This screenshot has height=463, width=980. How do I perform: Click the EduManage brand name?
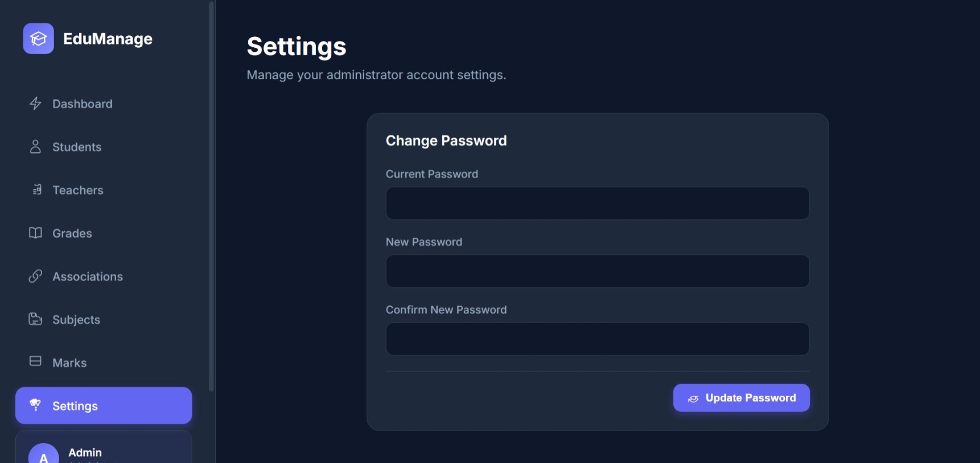click(108, 39)
